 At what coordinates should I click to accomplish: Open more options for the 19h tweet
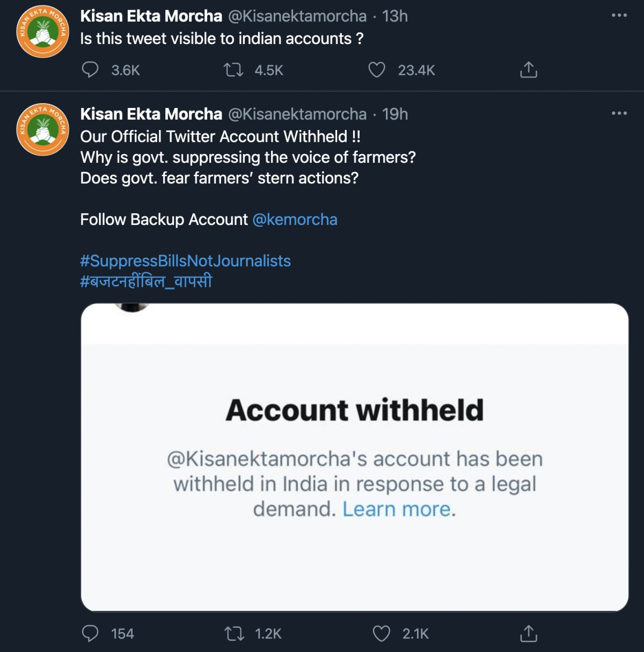pyautogui.click(x=619, y=113)
